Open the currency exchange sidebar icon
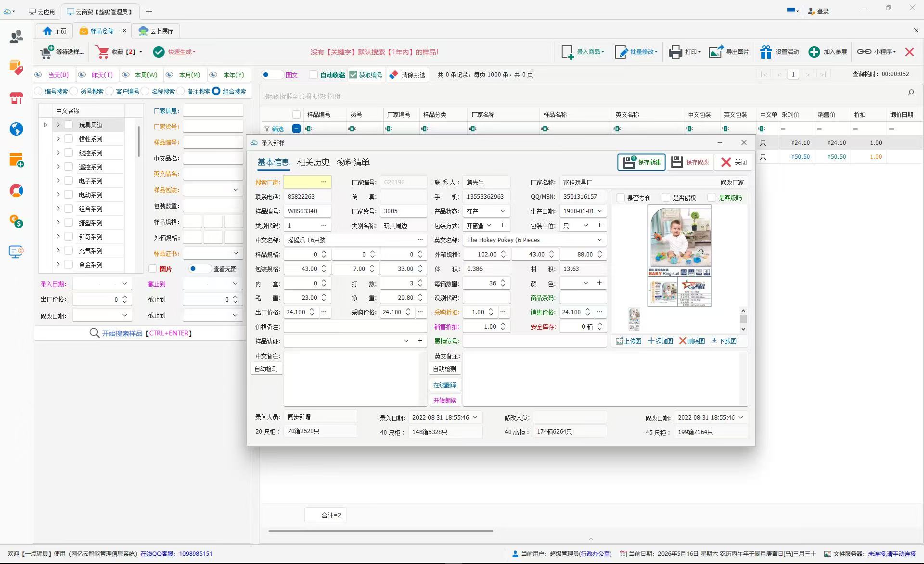Screen dimensions: 924x564 pyautogui.click(x=16, y=221)
